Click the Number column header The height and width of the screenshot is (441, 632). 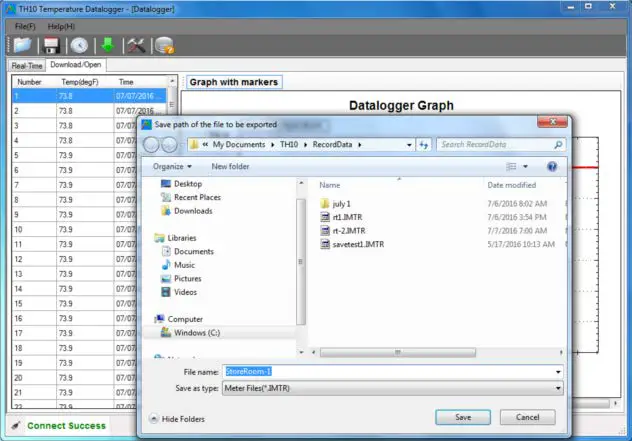29,82
